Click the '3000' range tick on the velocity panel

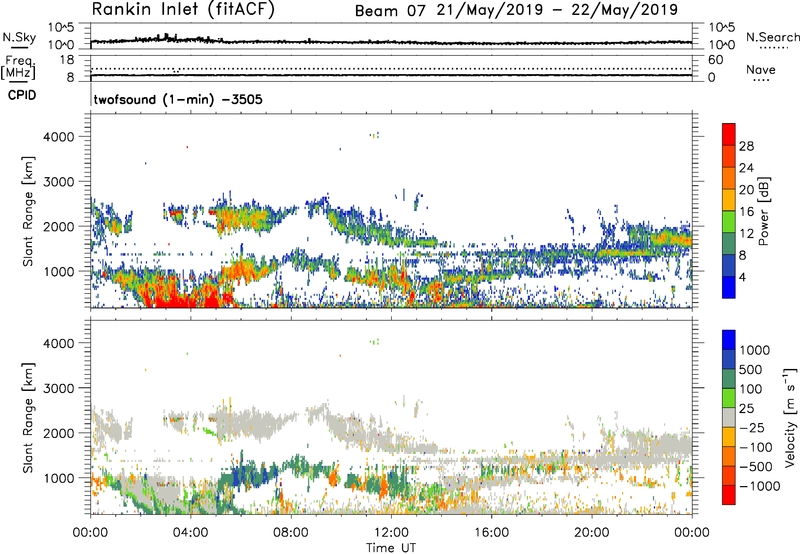tap(58, 388)
